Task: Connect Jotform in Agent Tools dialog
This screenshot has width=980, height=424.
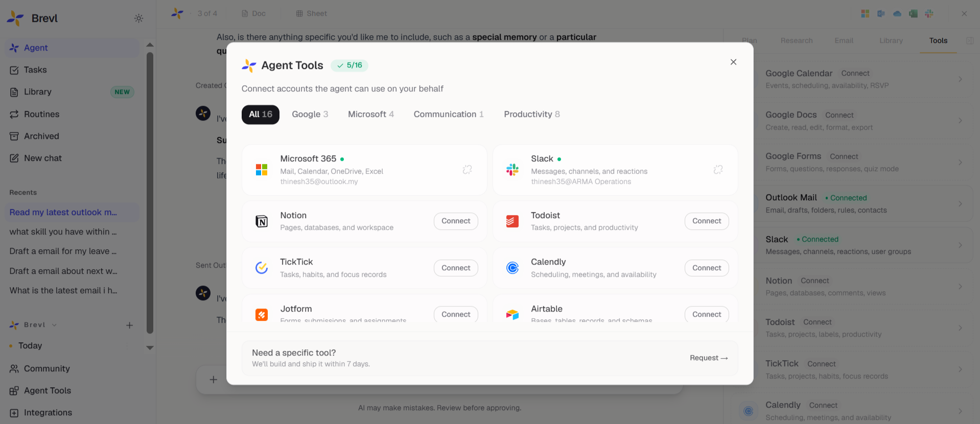Action: (456, 314)
